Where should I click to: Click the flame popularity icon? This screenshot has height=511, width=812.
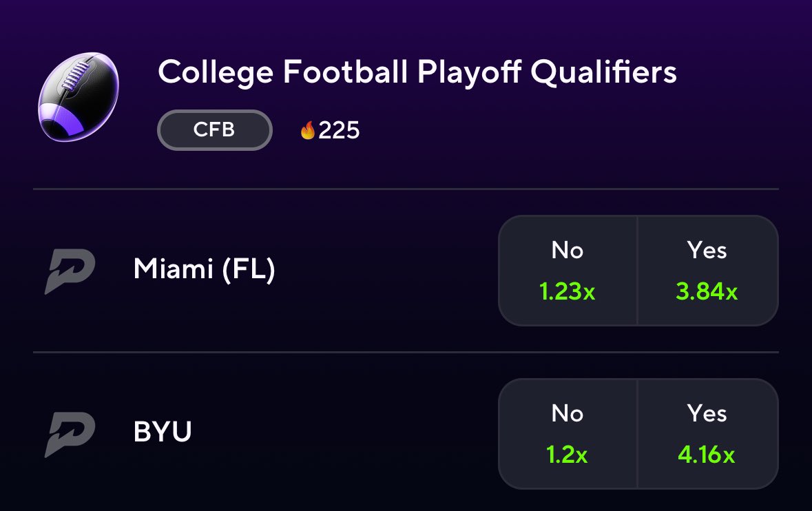tap(308, 130)
